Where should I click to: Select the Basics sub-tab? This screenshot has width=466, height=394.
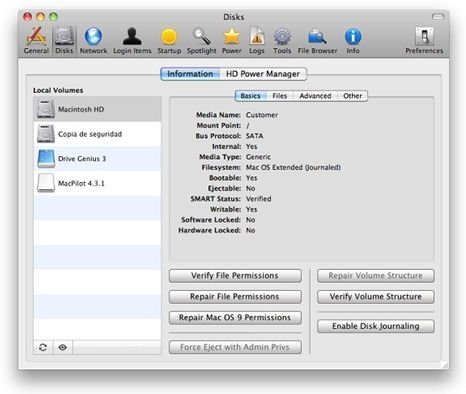point(250,96)
